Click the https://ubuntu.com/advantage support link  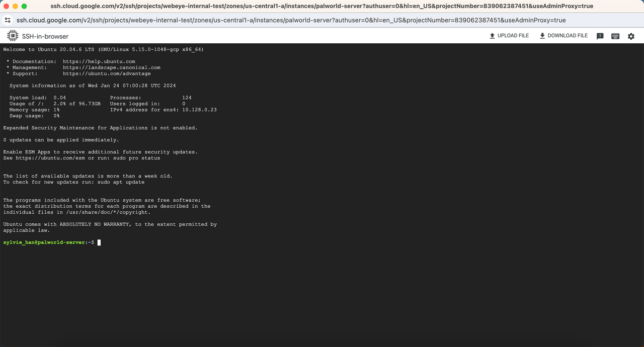point(107,73)
